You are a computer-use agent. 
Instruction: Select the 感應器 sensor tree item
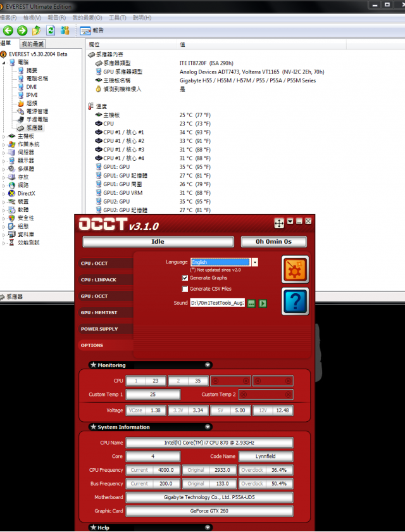[x=35, y=128]
